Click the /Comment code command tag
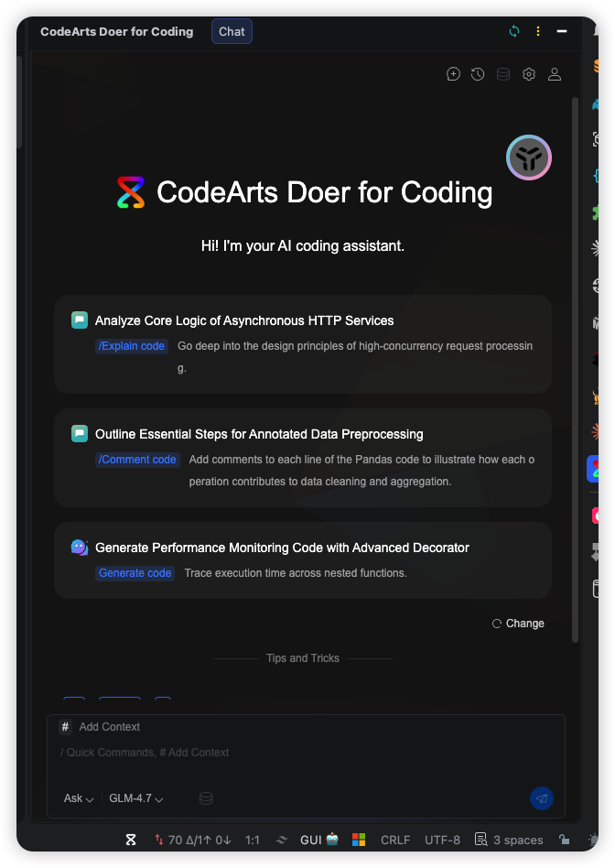Screen dimensions: 615x868 coord(137,460)
